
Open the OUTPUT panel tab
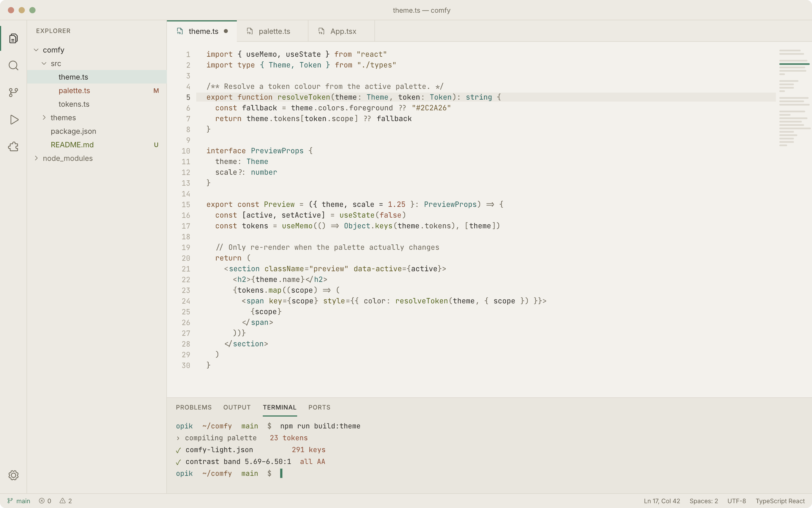click(237, 407)
